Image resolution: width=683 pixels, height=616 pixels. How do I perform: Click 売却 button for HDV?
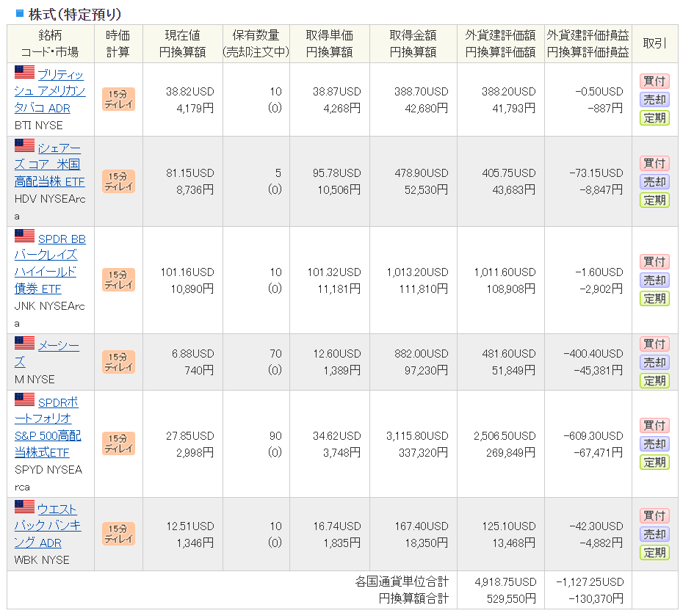tap(654, 181)
